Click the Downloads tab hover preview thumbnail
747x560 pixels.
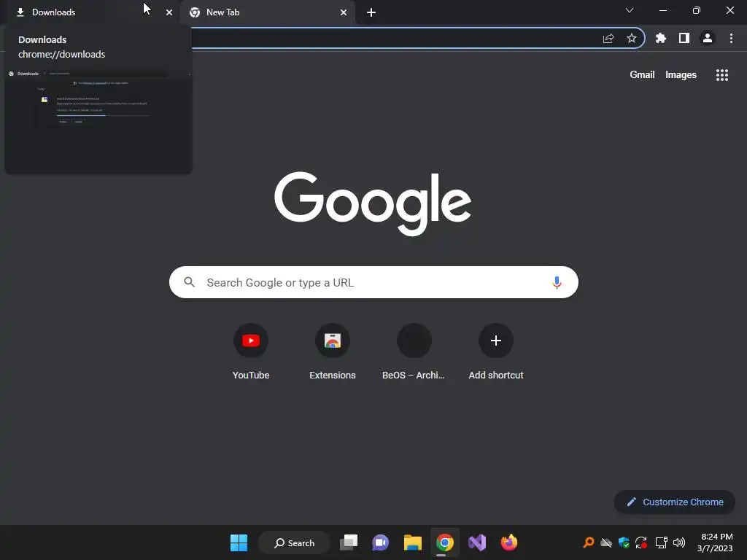pyautogui.click(x=98, y=120)
